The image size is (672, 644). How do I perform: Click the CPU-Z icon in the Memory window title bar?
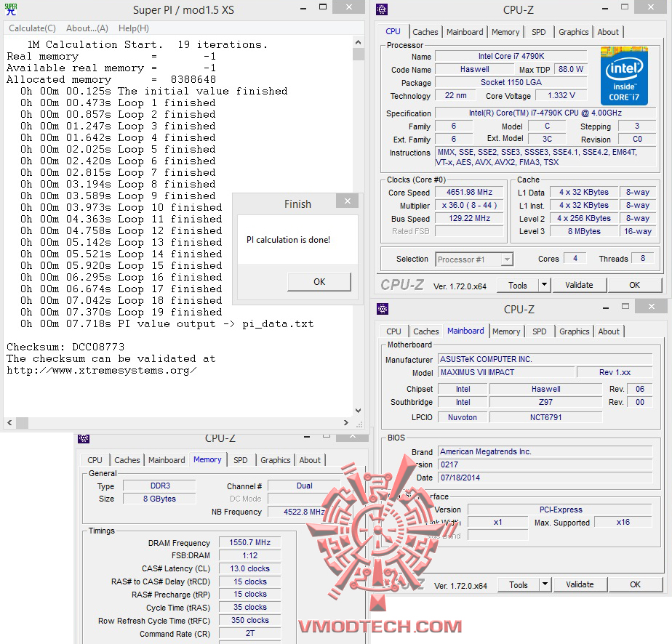click(84, 438)
